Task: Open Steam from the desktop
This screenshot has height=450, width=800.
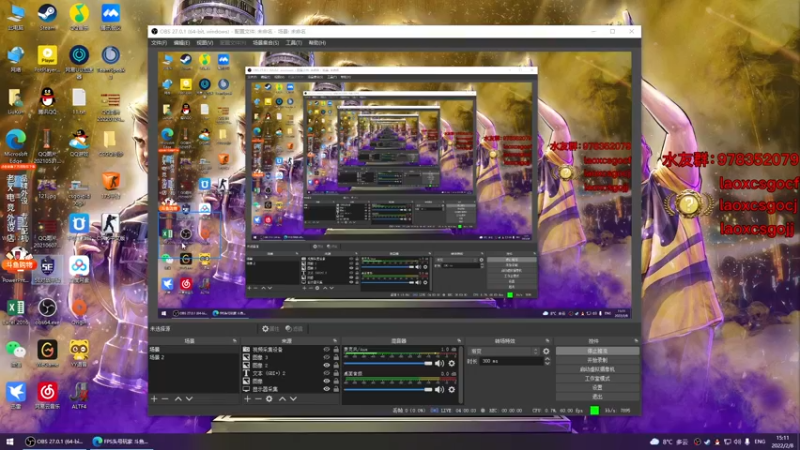Action: (x=47, y=16)
